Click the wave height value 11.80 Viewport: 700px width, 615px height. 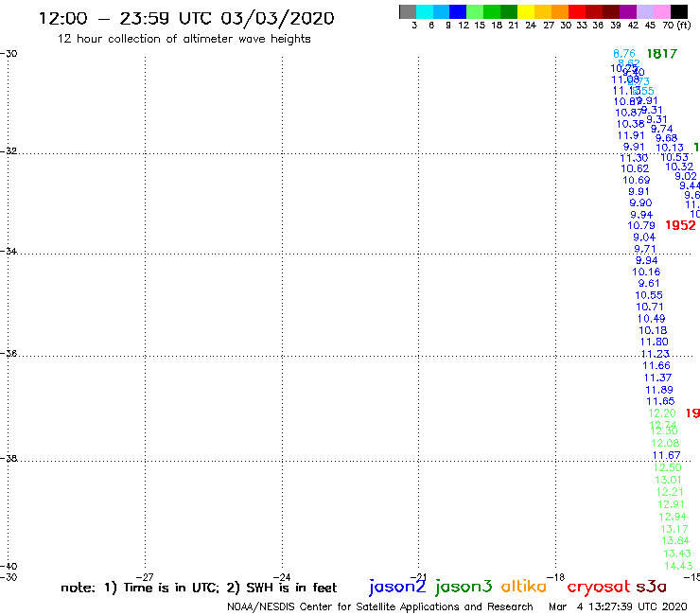coord(654,343)
